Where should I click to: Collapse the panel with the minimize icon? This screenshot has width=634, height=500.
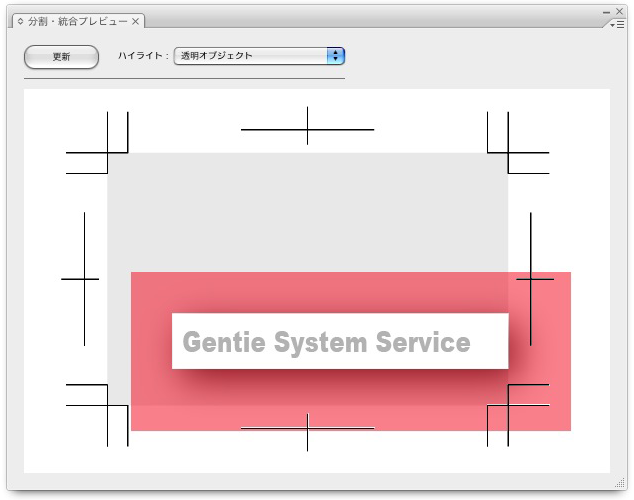click(x=606, y=13)
